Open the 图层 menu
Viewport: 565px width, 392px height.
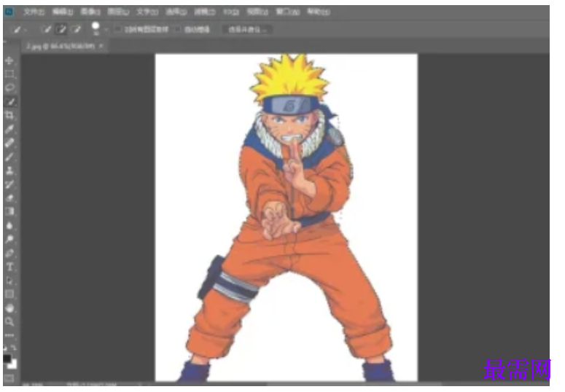[x=118, y=12]
